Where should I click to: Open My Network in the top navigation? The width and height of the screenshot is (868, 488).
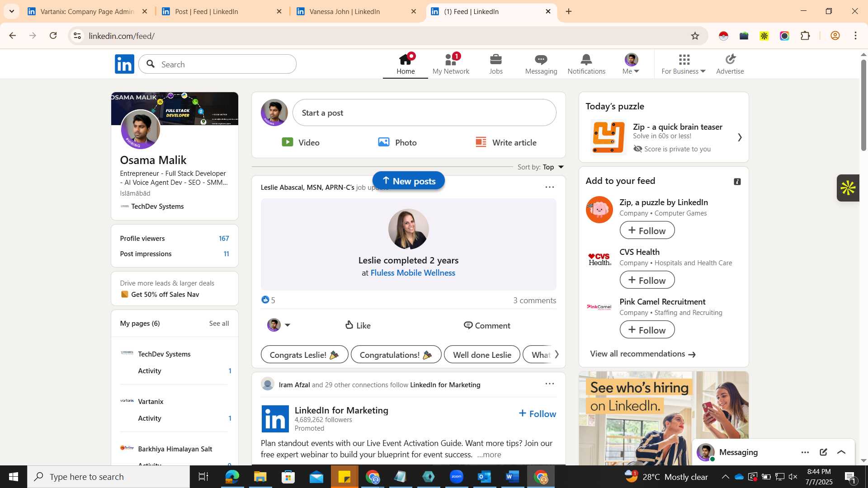coord(451,64)
